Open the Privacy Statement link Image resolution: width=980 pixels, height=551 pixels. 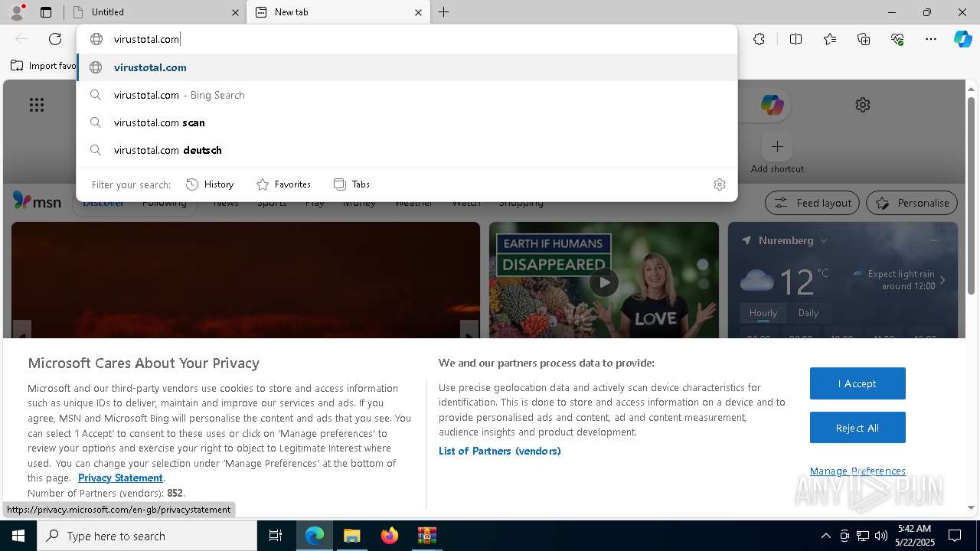point(120,478)
